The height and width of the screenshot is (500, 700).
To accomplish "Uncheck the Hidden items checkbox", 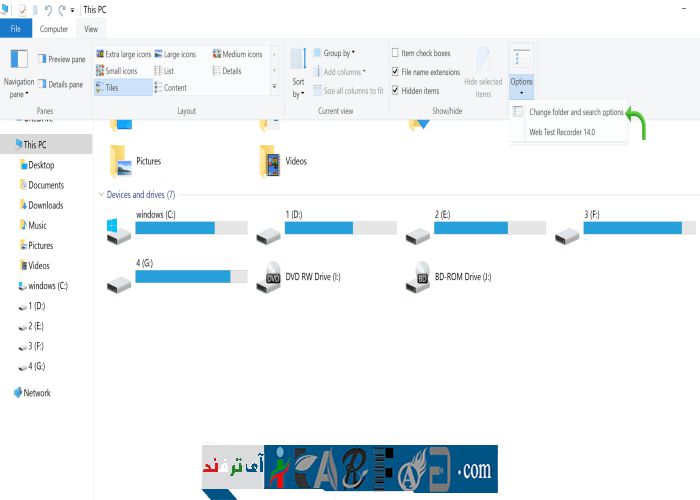I will click(396, 91).
